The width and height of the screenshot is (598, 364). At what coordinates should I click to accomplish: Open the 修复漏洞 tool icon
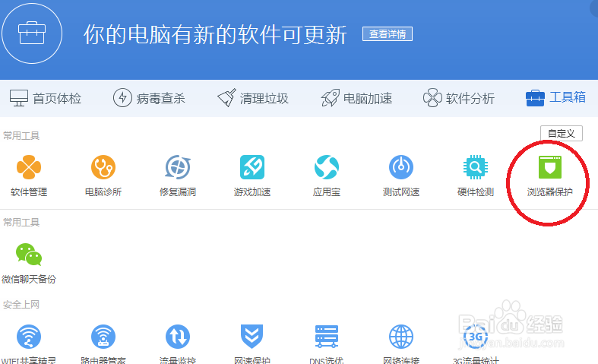(178, 167)
